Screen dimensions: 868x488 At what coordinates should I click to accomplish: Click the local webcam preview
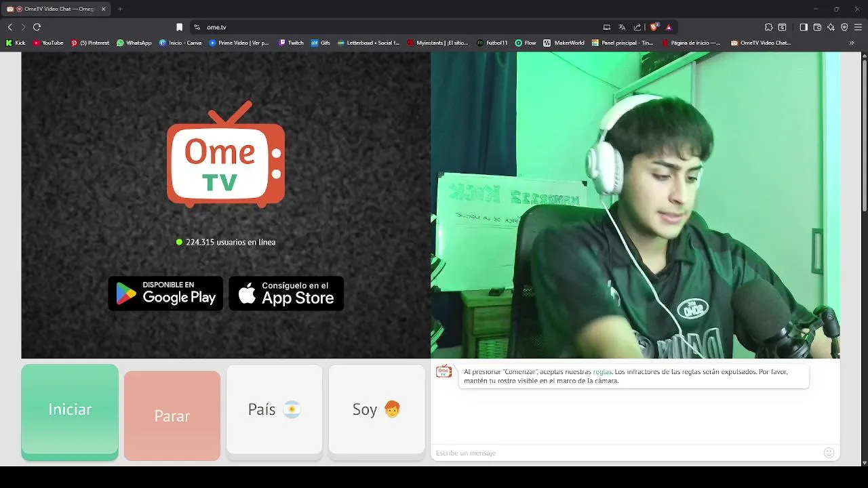[x=635, y=205]
